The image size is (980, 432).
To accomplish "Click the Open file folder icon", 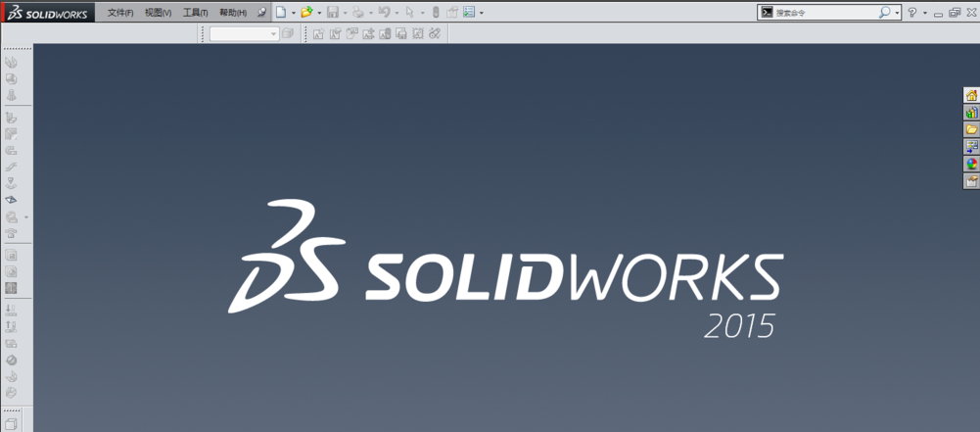I will 306,13.
